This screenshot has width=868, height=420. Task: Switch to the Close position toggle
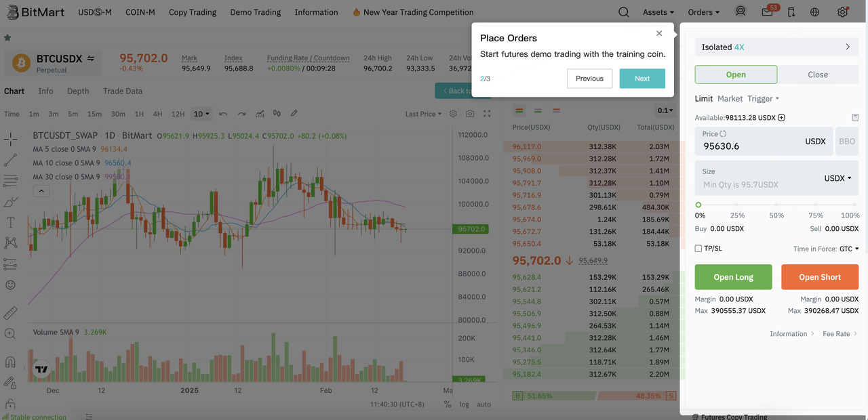pyautogui.click(x=818, y=75)
